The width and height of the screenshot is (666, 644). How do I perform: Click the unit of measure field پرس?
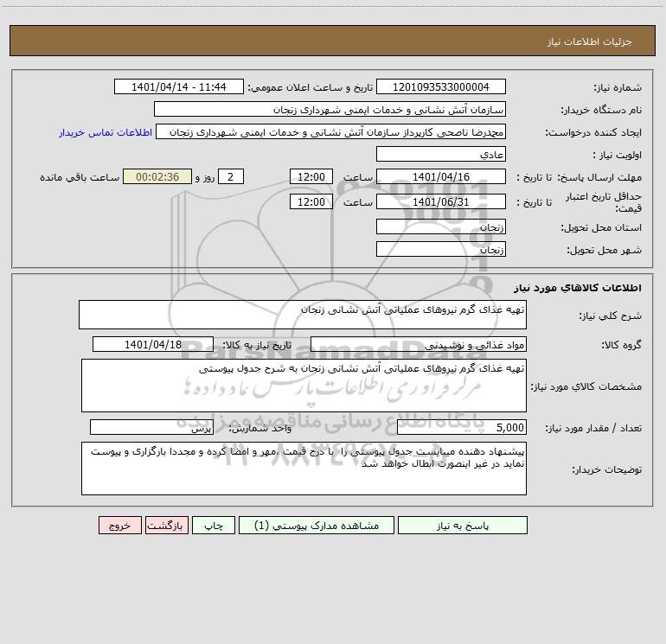point(151,428)
